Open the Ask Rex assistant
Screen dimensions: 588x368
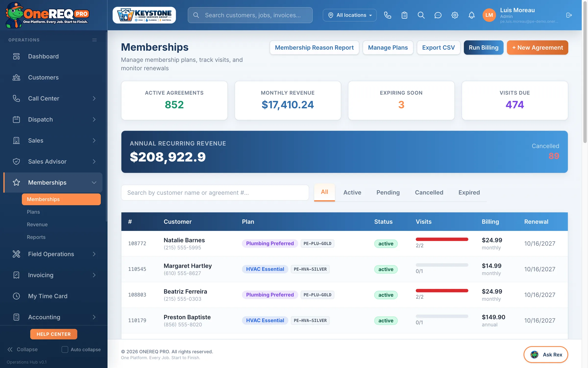tap(546, 355)
